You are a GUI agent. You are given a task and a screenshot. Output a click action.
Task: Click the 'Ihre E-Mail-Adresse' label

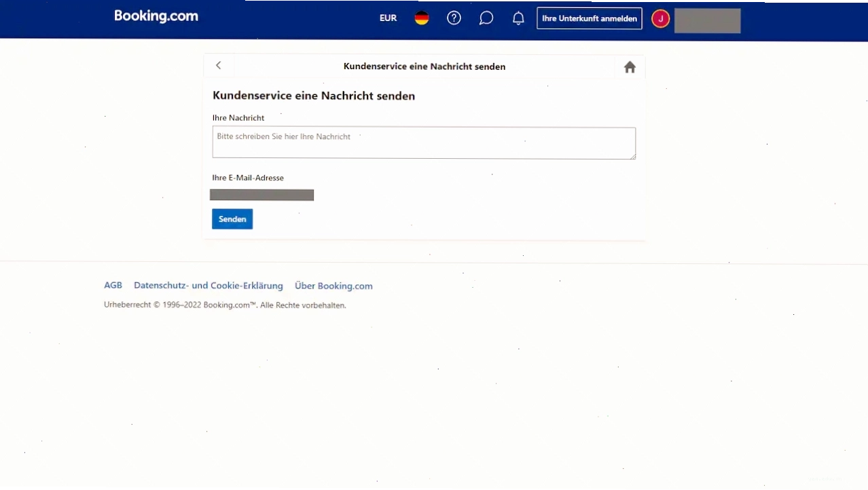click(248, 178)
